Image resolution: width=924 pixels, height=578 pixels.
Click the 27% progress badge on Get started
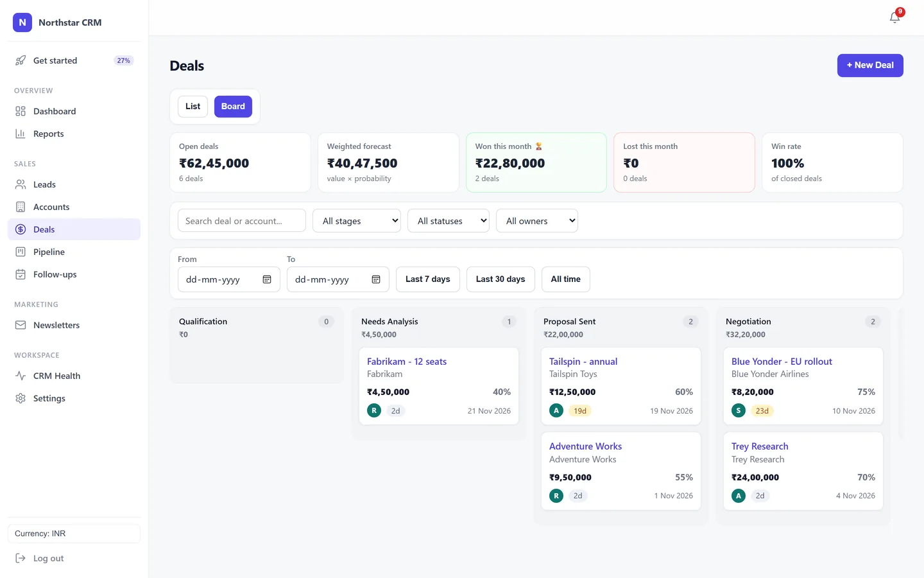click(x=123, y=60)
